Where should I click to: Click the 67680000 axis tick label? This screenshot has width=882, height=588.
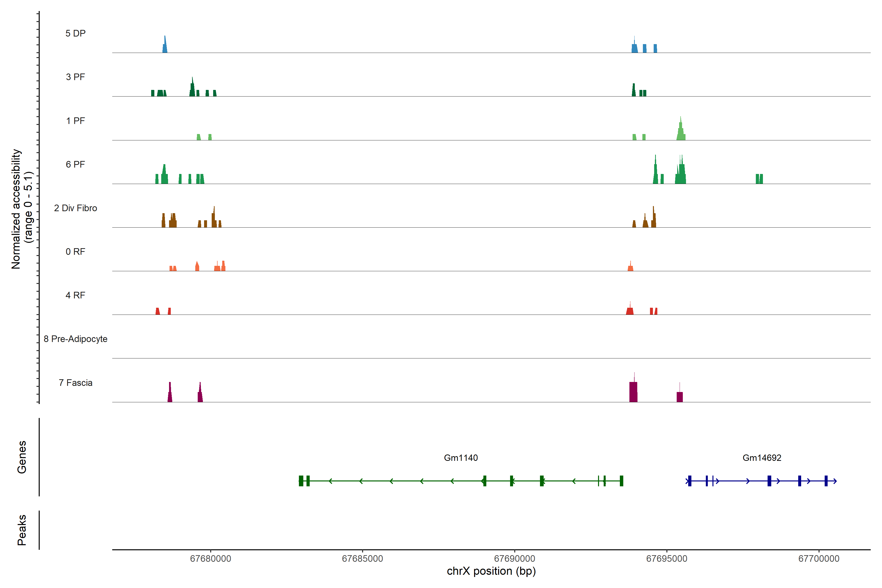[210, 558]
